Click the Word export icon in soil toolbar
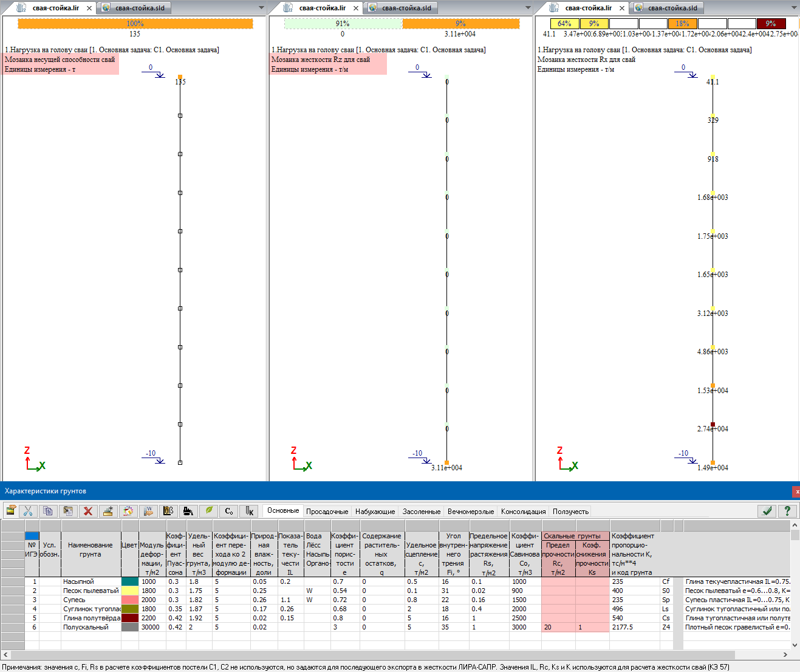The image size is (800, 672). (x=148, y=511)
